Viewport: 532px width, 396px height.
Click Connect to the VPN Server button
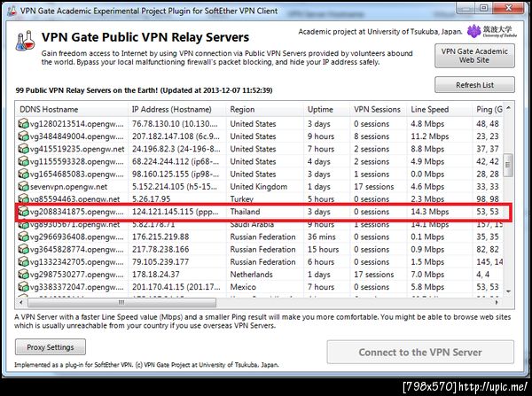coord(420,352)
